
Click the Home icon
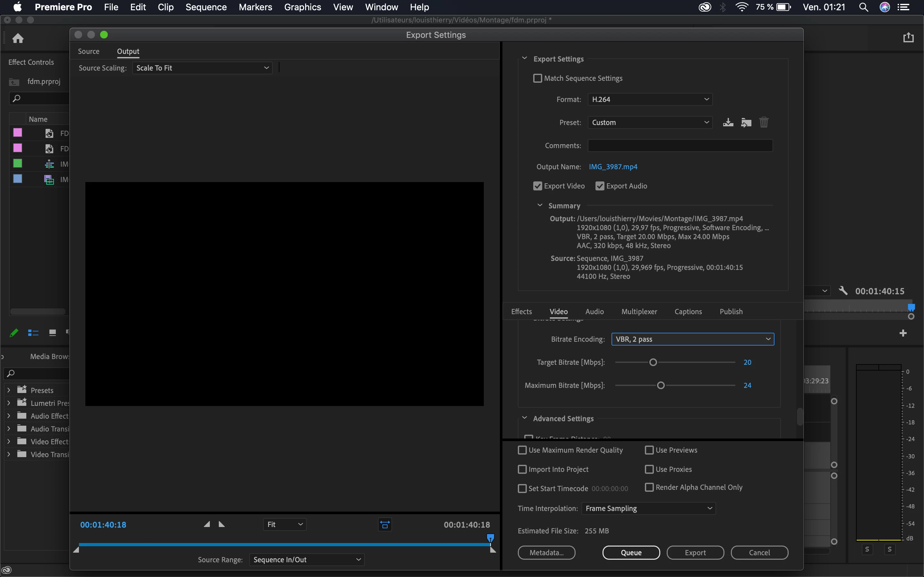click(x=18, y=38)
